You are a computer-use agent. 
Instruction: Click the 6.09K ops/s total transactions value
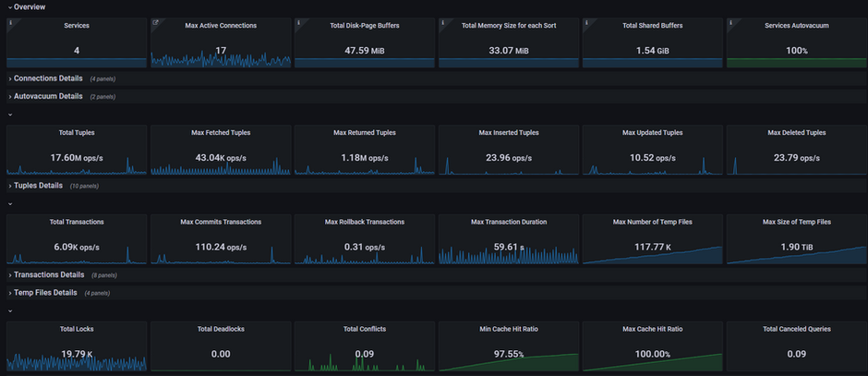tap(77, 248)
